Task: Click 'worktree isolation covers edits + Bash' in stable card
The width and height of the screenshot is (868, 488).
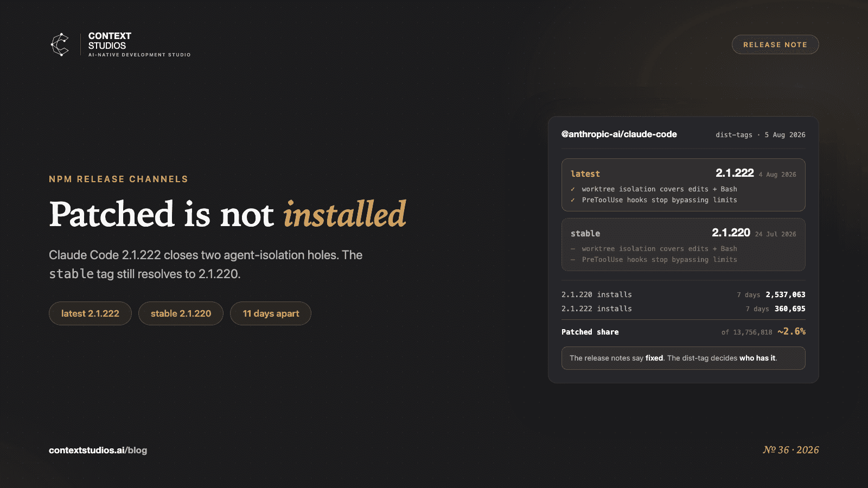Action: (660, 249)
